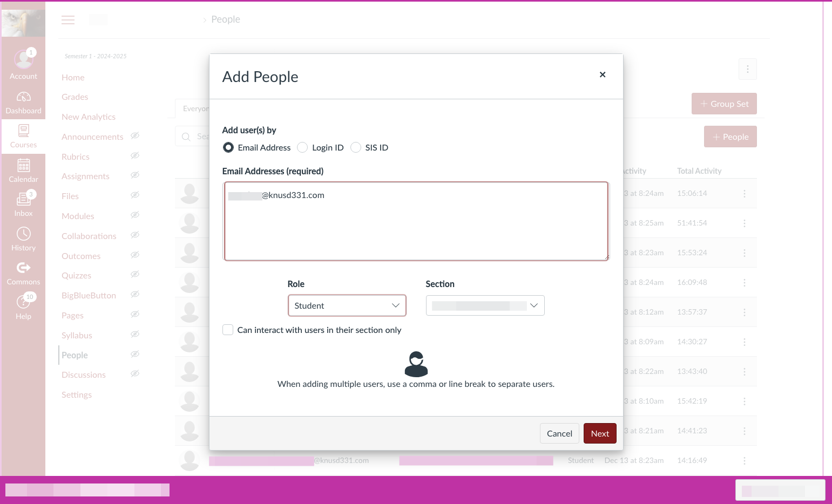Open the Discussions course menu item

coord(84,375)
